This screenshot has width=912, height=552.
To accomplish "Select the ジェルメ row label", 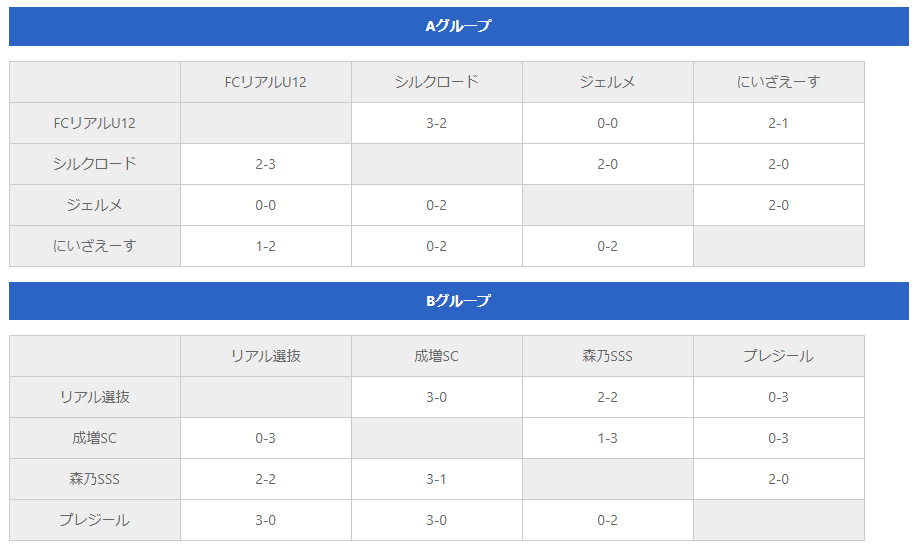I will pos(95,205).
